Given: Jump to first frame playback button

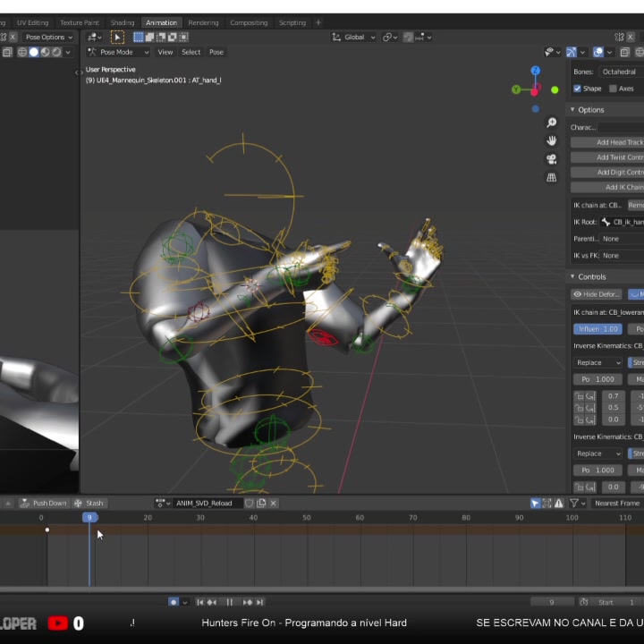Looking at the screenshot, I should pos(200,602).
